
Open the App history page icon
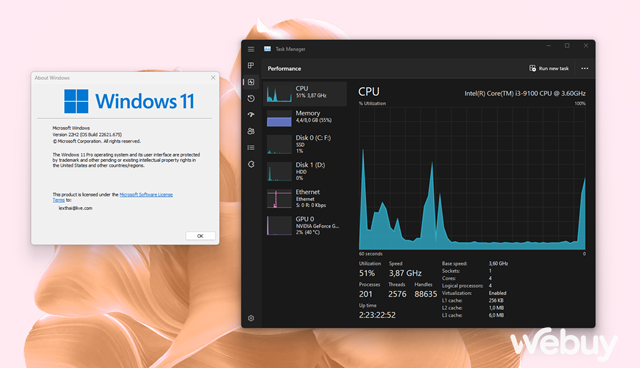tap(251, 98)
